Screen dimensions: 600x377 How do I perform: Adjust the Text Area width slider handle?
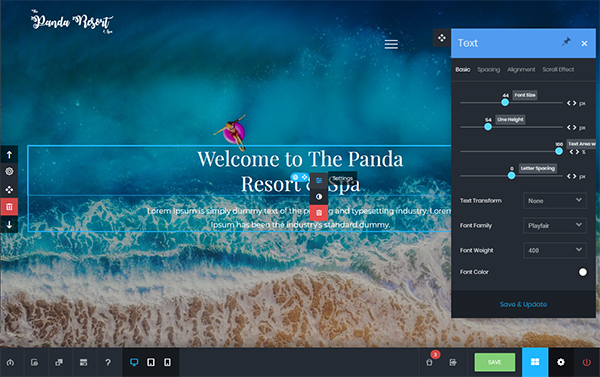click(x=559, y=151)
